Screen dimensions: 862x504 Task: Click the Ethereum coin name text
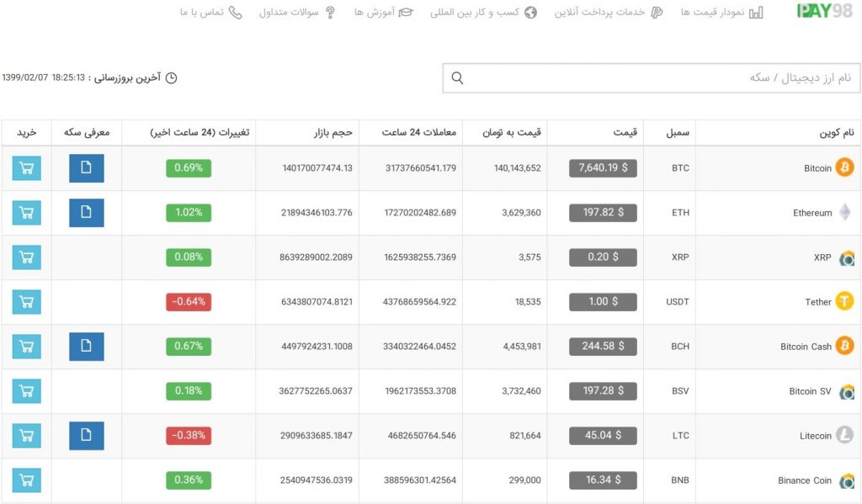812,213
